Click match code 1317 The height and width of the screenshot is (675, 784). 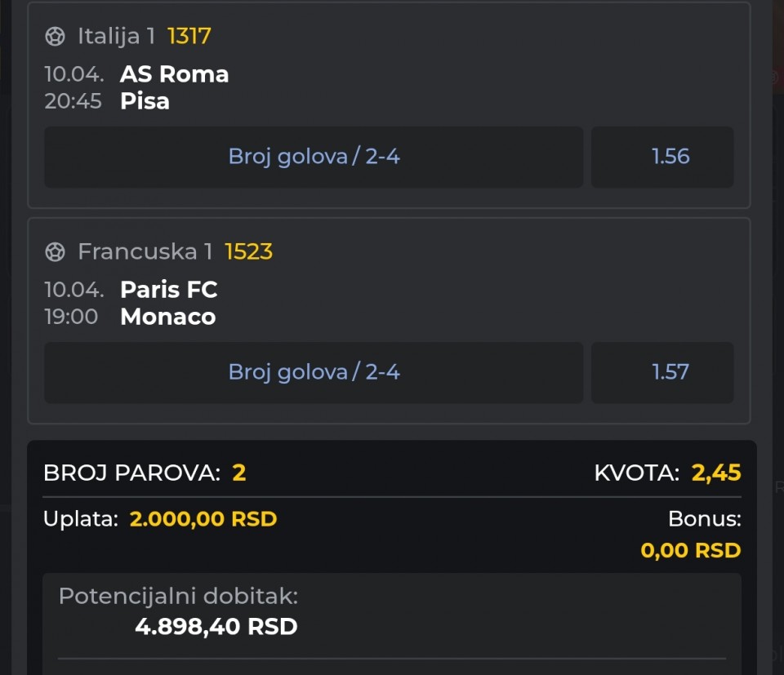tap(189, 37)
